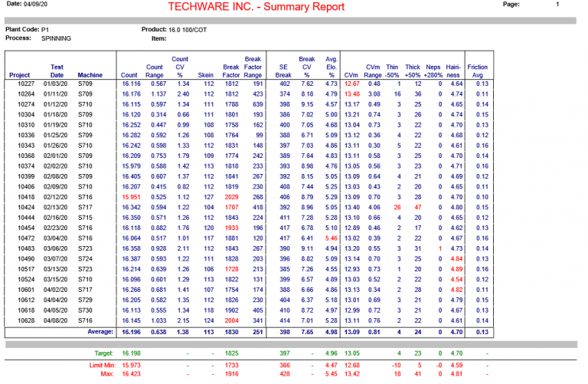The width and height of the screenshot is (588, 384).
Task: Select the SE Break column header
Action: (283, 71)
